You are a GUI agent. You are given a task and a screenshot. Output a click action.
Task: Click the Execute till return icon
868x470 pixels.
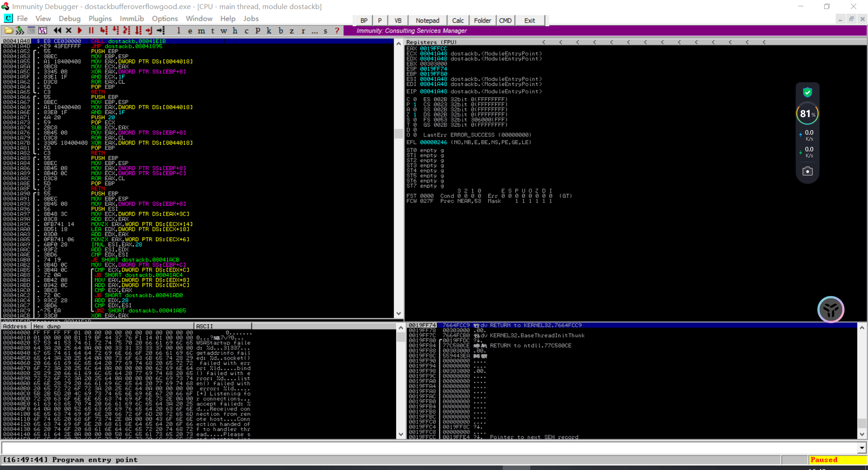click(149, 30)
